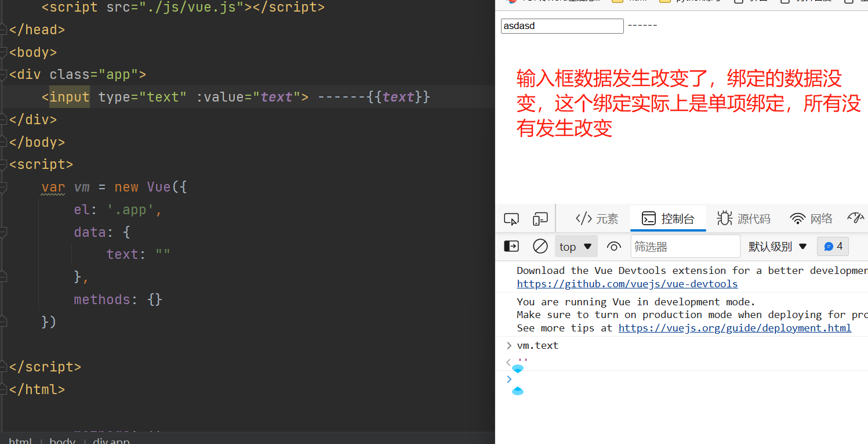Select body in the editor breadcrumb bar

(x=62, y=441)
